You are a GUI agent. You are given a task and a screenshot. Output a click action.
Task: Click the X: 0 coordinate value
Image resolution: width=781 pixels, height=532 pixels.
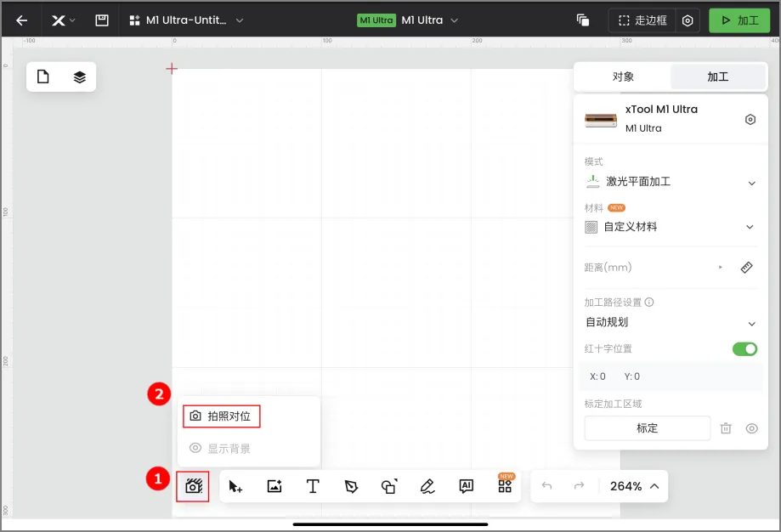(597, 376)
